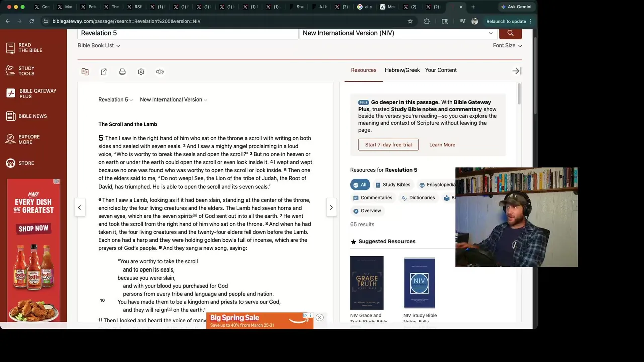Close the Big Spring Sale ad

tap(319, 317)
